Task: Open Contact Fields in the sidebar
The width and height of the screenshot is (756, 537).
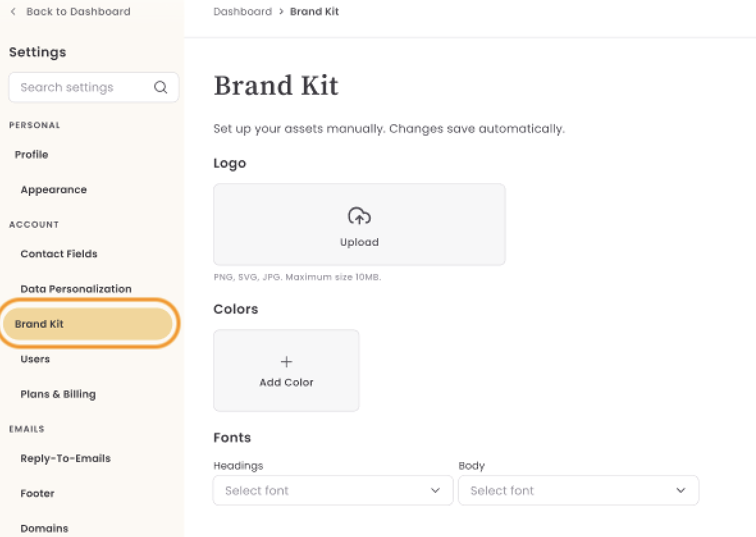Action: point(59,254)
